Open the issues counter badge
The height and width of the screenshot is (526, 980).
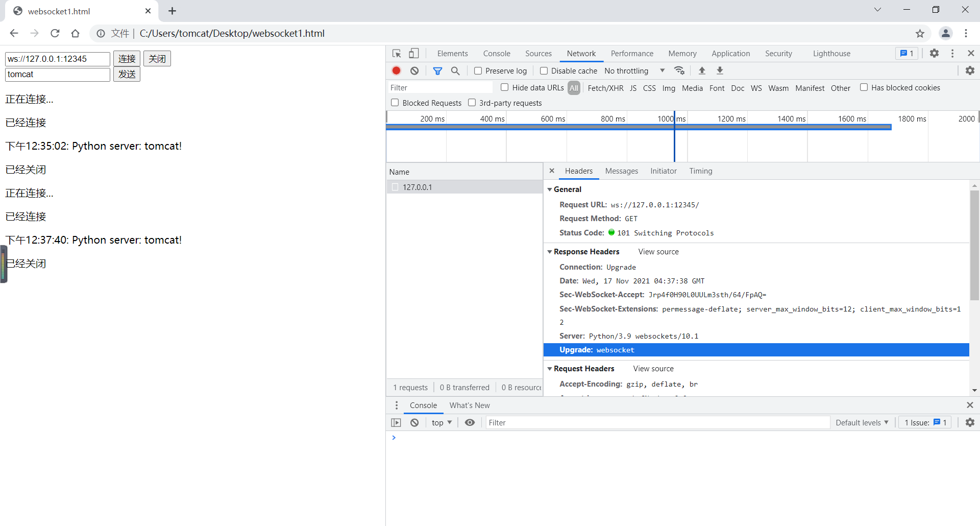pos(907,53)
